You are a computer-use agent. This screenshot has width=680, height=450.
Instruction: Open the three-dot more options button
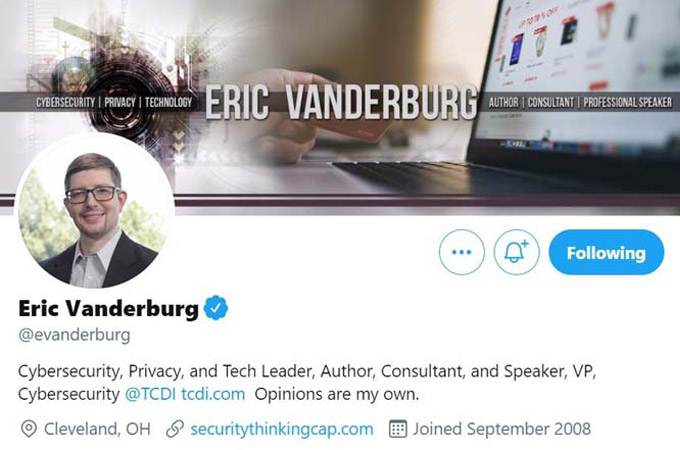coord(461,252)
